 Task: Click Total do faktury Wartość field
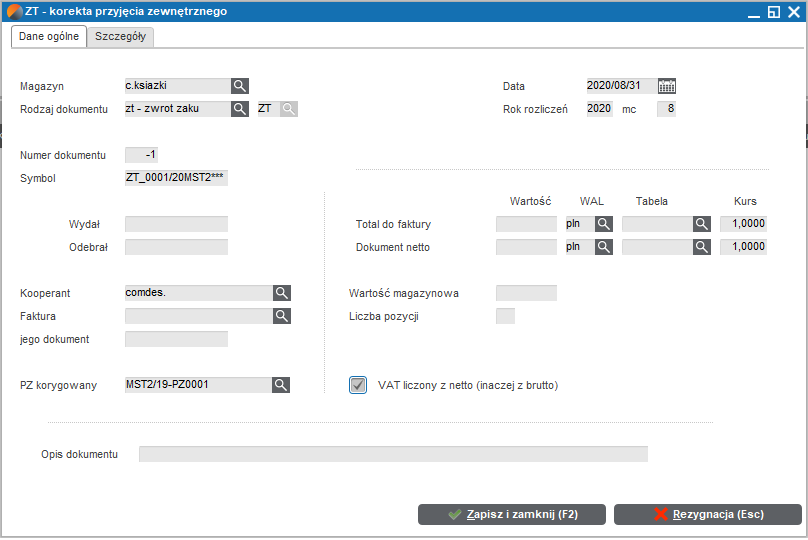(x=526, y=224)
